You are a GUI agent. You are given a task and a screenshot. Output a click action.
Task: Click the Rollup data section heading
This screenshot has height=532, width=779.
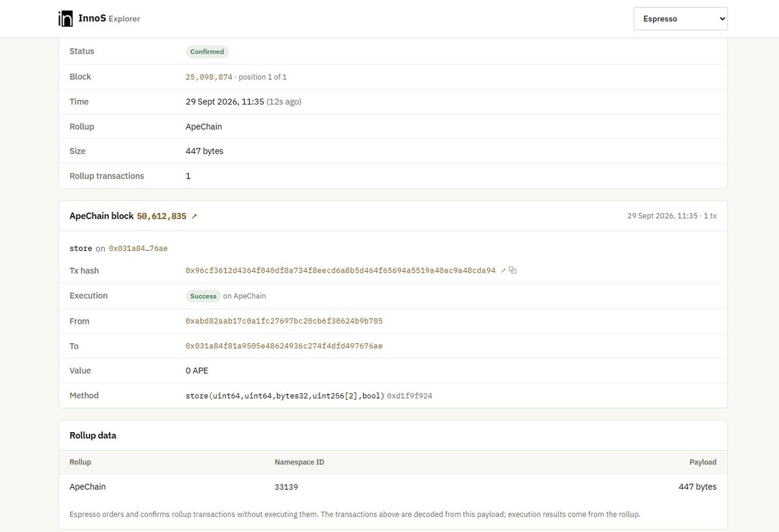(93, 435)
